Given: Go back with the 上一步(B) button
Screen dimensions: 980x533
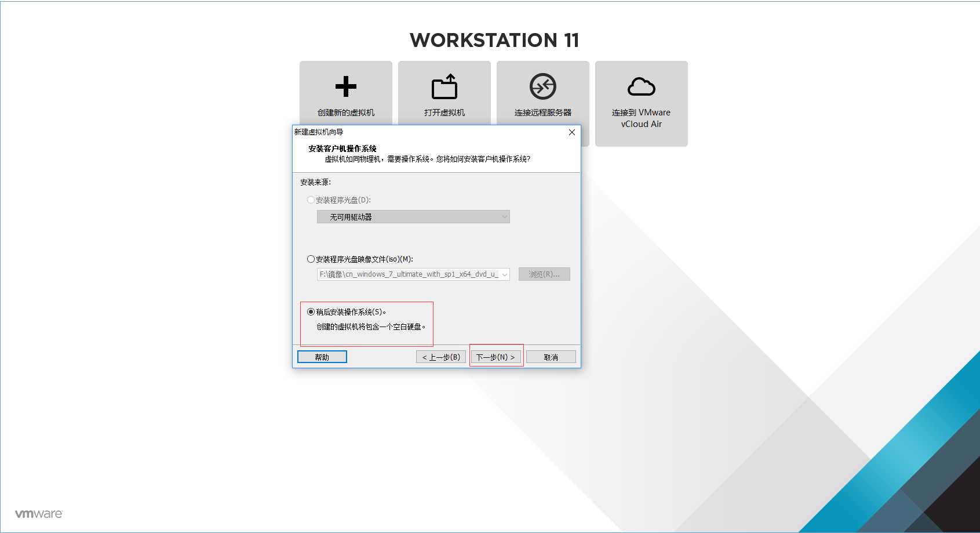Looking at the screenshot, I should (441, 357).
